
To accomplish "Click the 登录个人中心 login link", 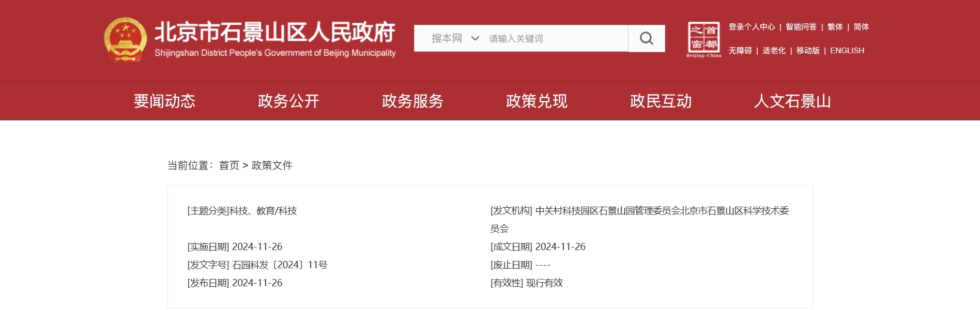I will pos(752,27).
